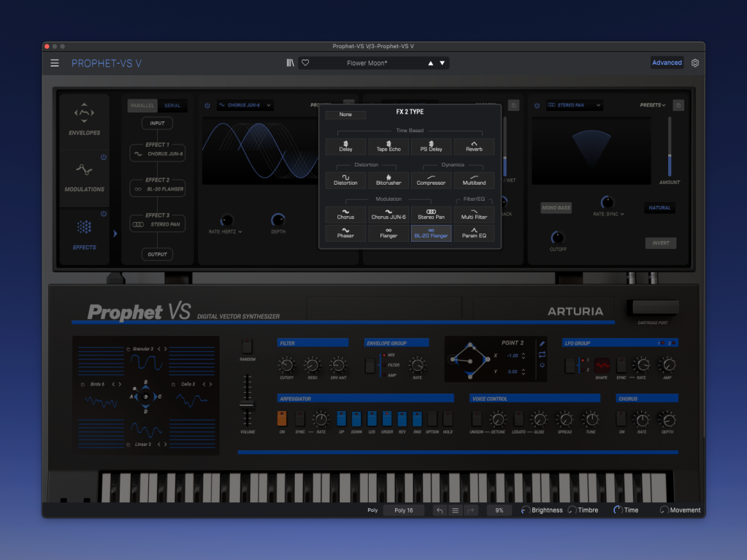Image resolution: width=747 pixels, height=560 pixels.
Task: Toggle the Arpeggiator ON switch
Action: point(282,418)
